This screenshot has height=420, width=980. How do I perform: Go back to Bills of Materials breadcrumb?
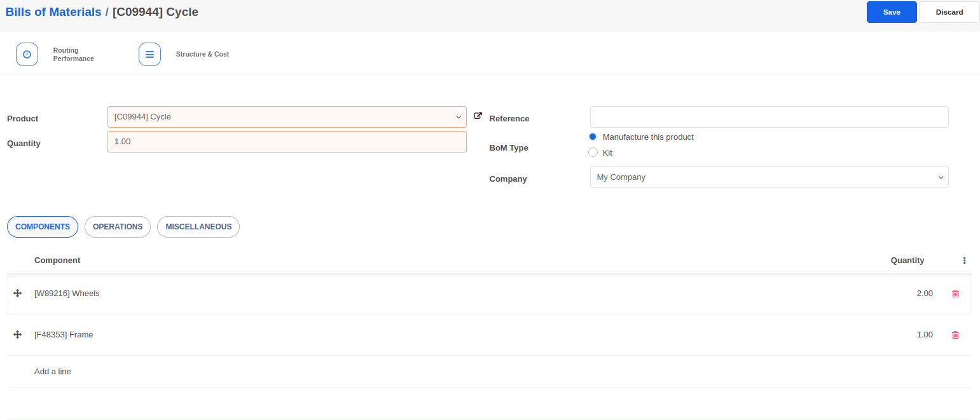point(53,12)
